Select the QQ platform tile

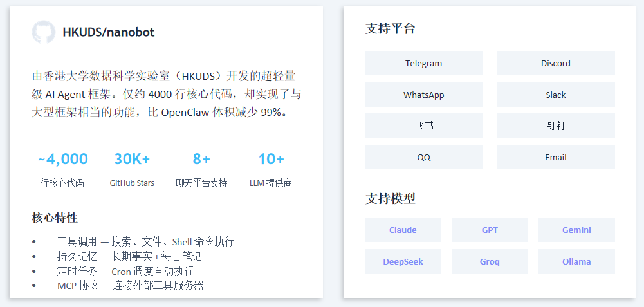[424, 157]
